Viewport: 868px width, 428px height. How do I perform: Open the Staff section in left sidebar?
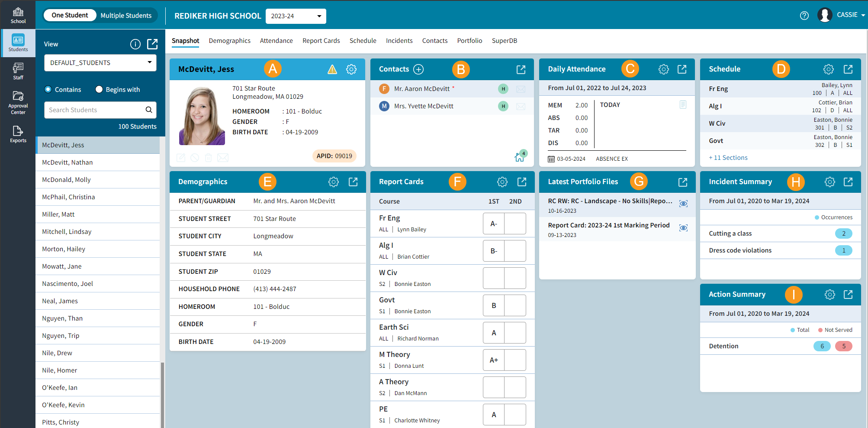(18, 71)
